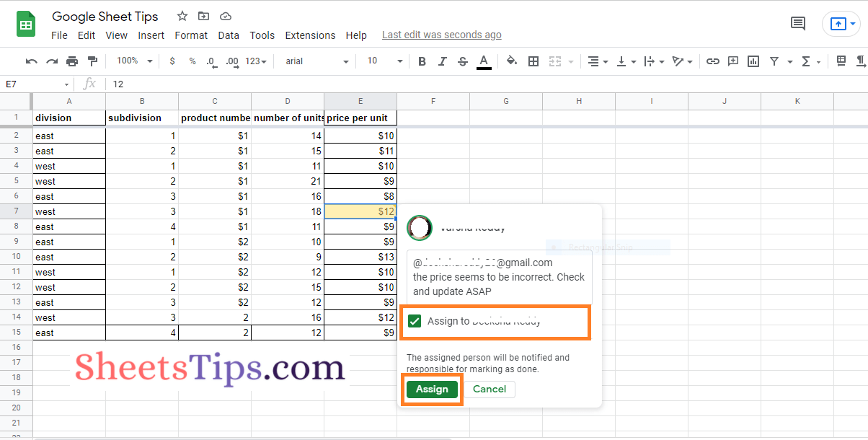Apply strikethrough formatting
The image size is (868, 440).
click(x=462, y=61)
